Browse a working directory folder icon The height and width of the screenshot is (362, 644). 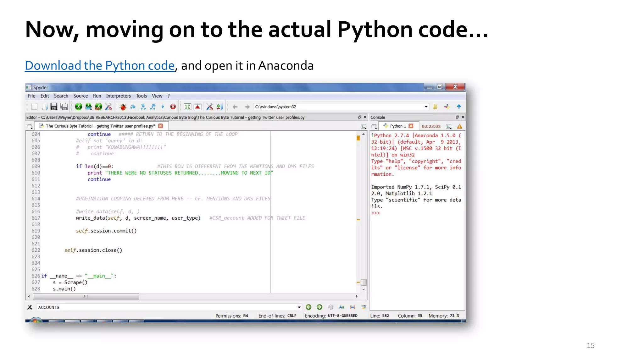pyautogui.click(x=435, y=107)
